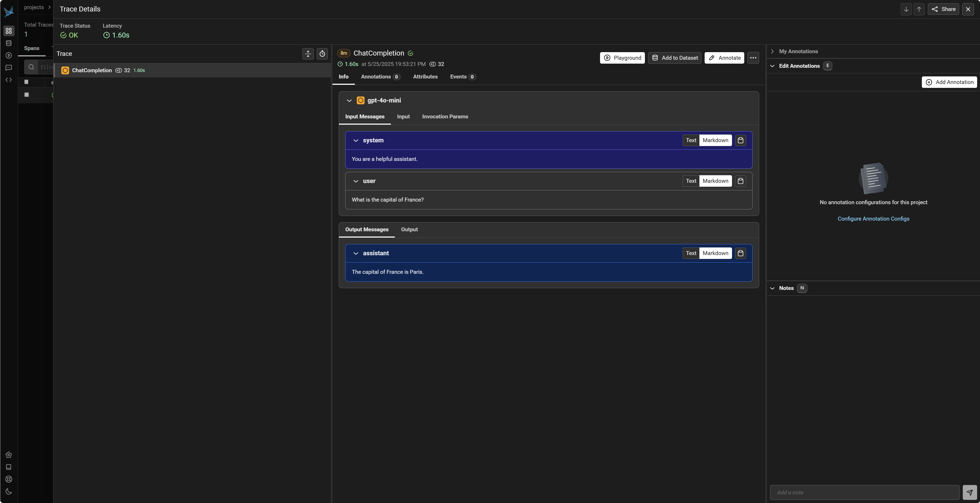This screenshot has width=980, height=503.
Task: Click the collapse spans tree icon
Action: click(x=308, y=54)
